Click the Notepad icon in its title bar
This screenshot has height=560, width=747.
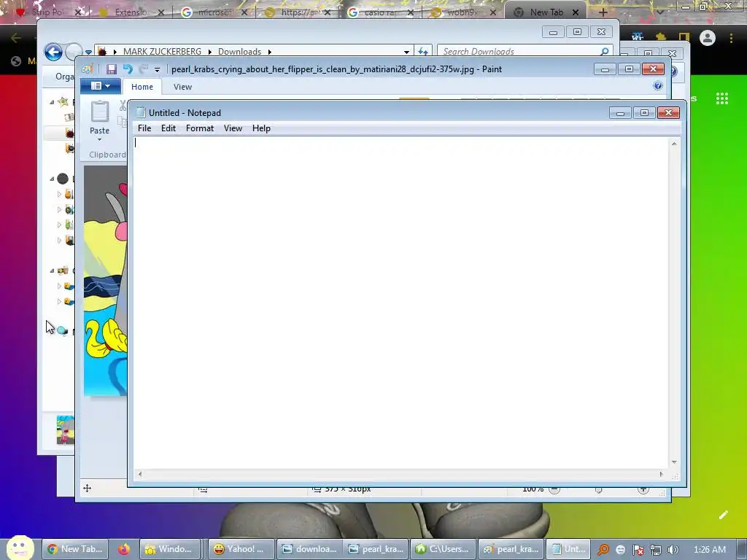click(140, 112)
